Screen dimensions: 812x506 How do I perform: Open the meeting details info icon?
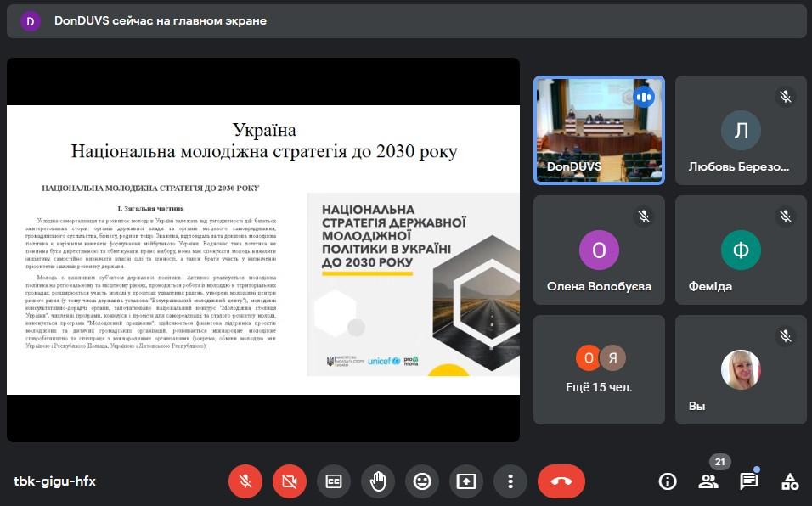(668, 481)
